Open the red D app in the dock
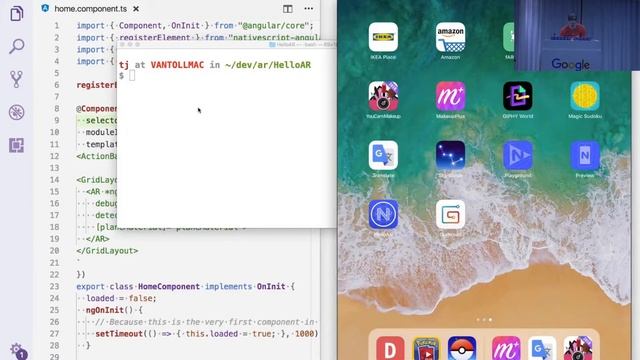Image resolution: width=640 pixels, height=360 pixels. coord(390,349)
